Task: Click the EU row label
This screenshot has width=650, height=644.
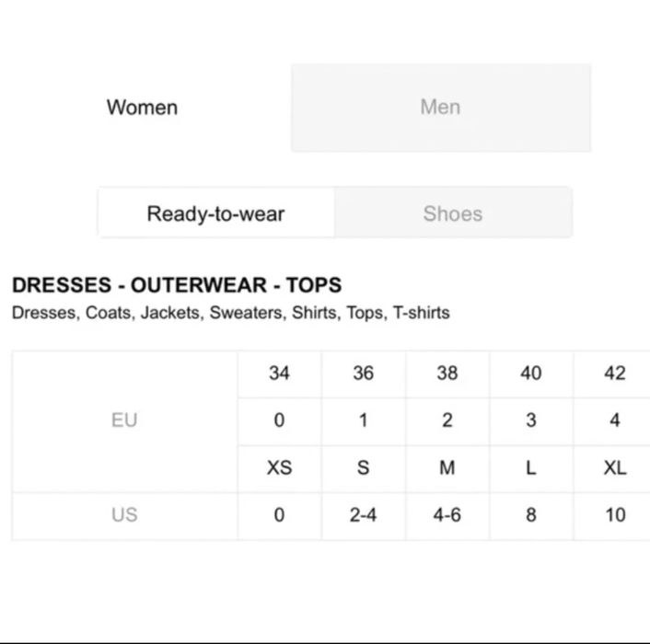Action: (124, 420)
